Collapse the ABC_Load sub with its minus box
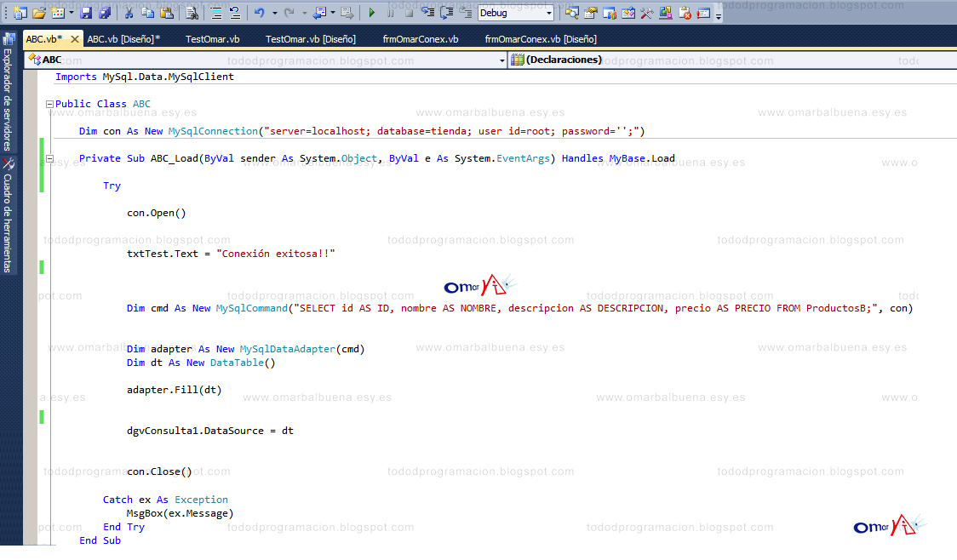The height and width of the screenshot is (560, 957). pos(50,158)
